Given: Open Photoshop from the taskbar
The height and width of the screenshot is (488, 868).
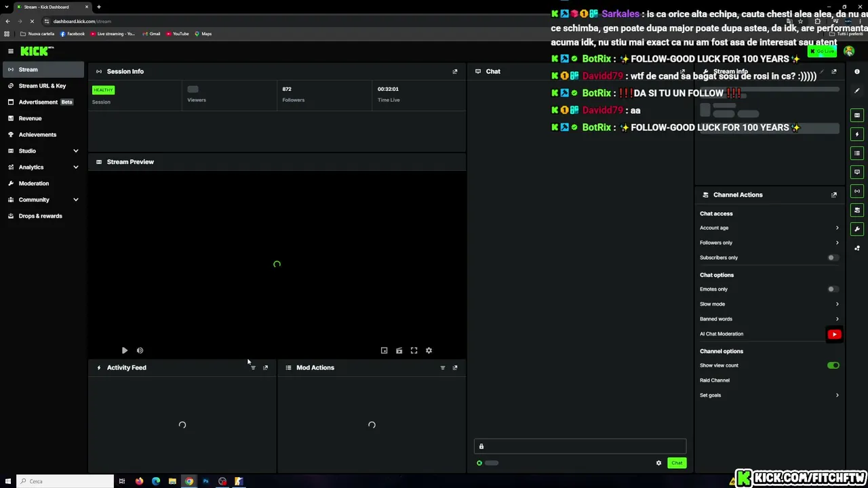Looking at the screenshot, I should pos(205,481).
